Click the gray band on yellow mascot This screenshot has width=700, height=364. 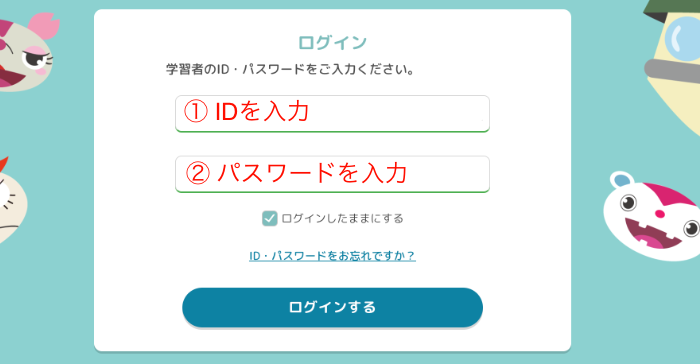(x=672, y=71)
